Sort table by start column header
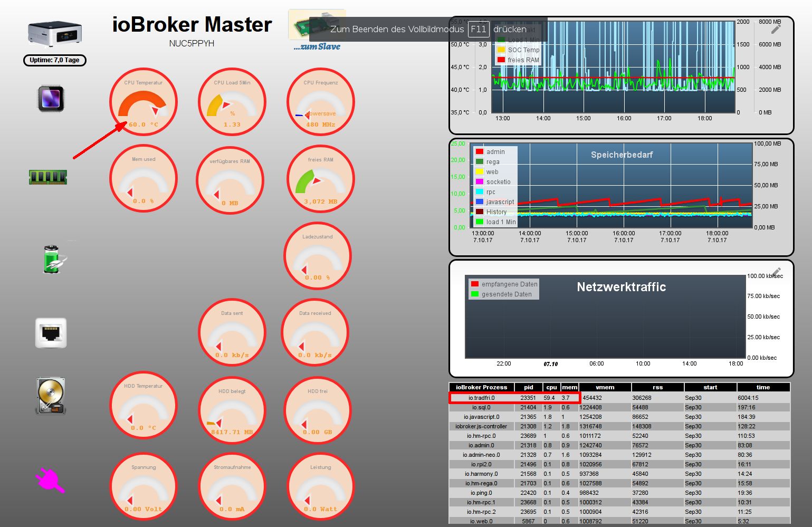 click(x=710, y=387)
